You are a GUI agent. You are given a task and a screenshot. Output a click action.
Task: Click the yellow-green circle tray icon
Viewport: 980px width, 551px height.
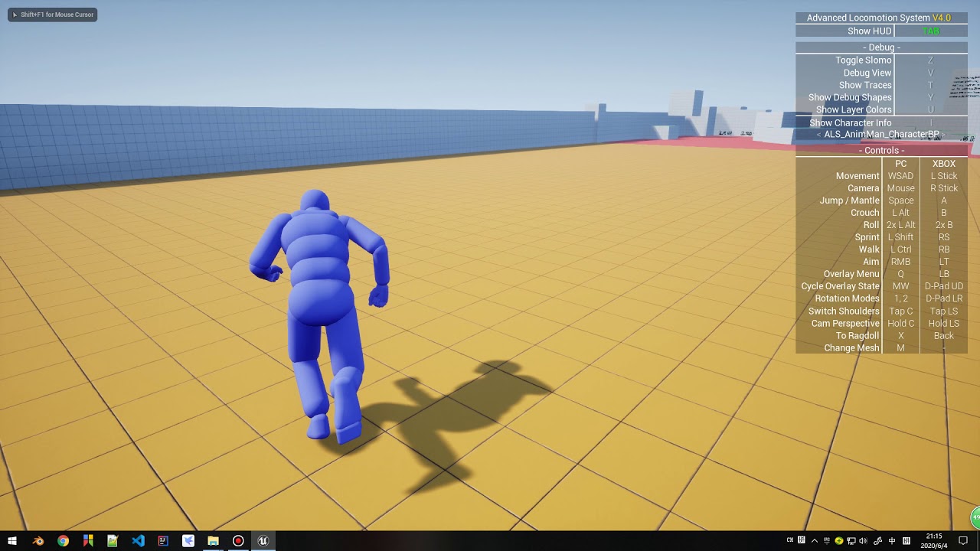coord(839,541)
